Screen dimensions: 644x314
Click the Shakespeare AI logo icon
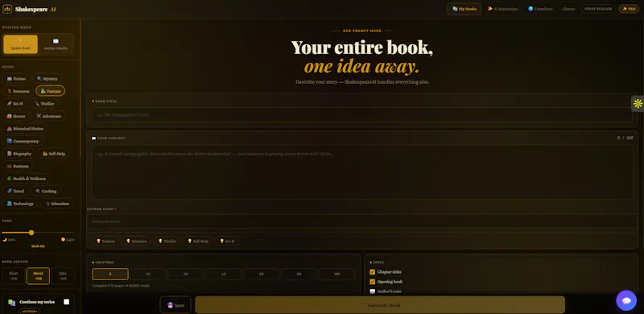pos(7,9)
